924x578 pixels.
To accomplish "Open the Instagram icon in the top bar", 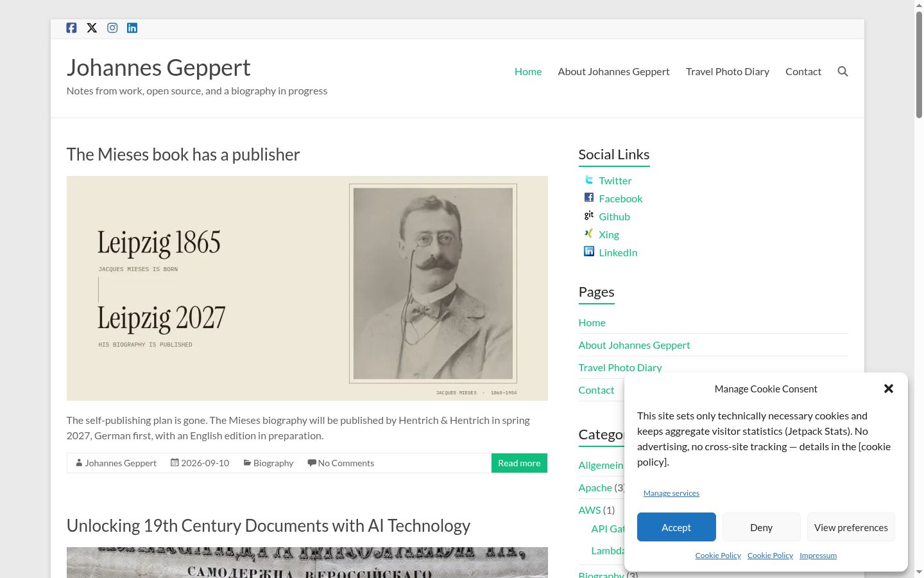I will pyautogui.click(x=112, y=28).
